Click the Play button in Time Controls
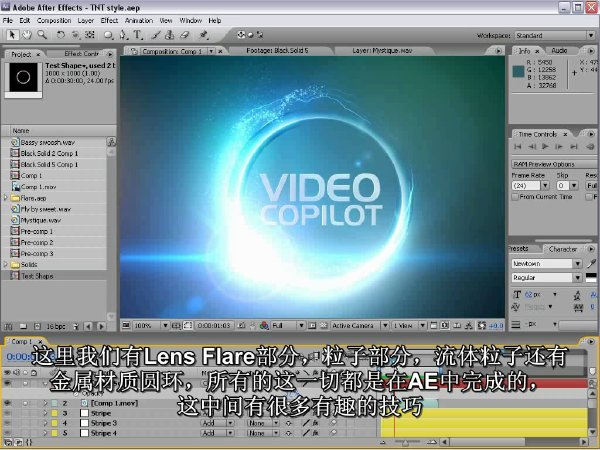Image resolution: width=600 pixels, height=450 pixels. (545, 147)
